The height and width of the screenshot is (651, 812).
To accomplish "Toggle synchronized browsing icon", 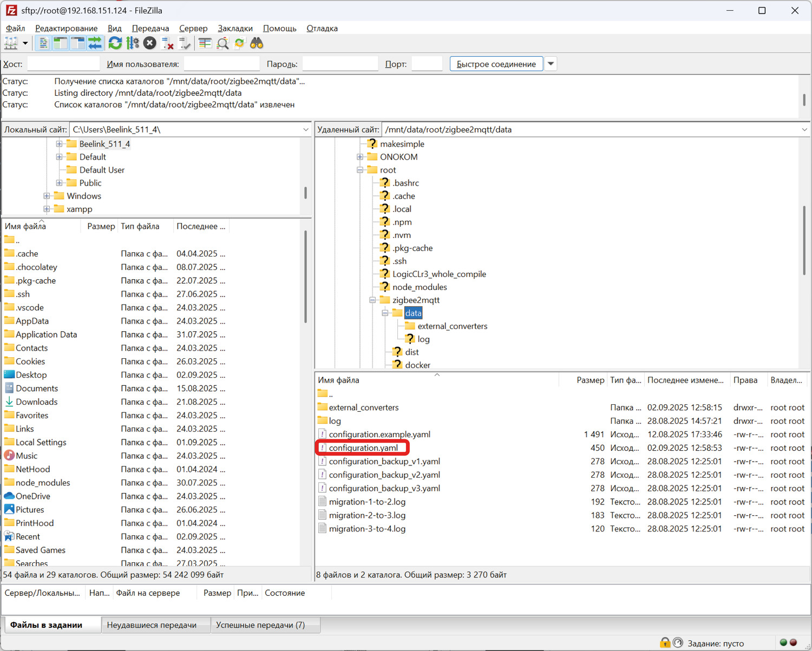I will (x=239, y=43).
